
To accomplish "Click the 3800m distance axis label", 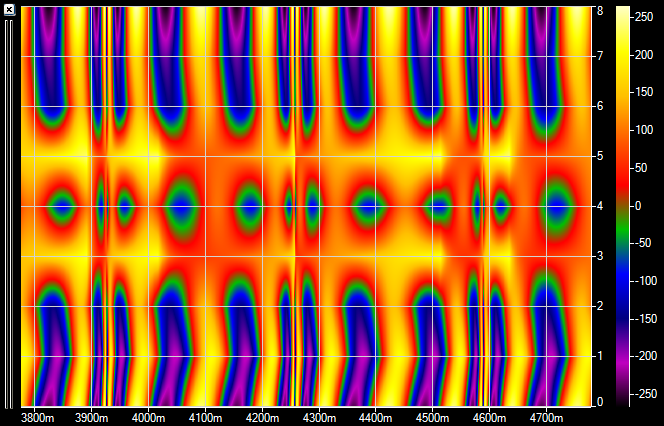I will 38,418.
